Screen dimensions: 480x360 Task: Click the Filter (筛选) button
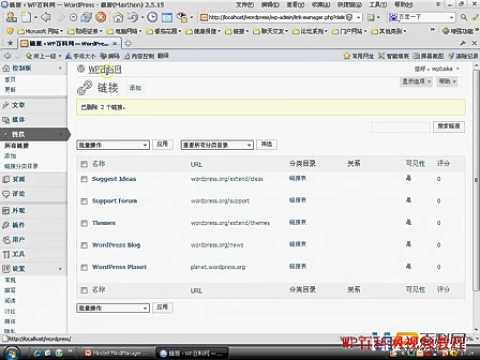coord(266,144)
